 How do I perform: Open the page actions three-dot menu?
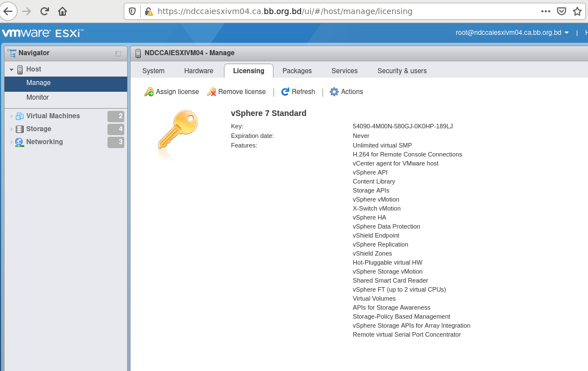coord(546,11)
